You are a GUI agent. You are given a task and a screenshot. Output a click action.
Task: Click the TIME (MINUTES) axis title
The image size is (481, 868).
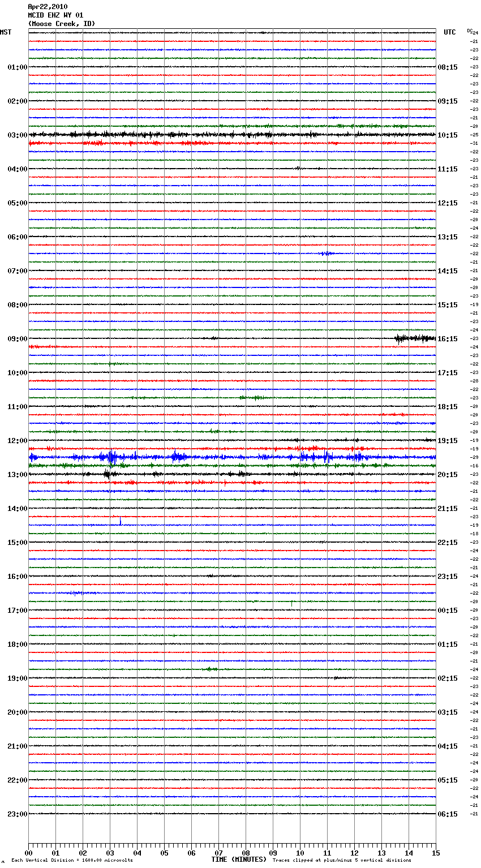pos(239,860)
